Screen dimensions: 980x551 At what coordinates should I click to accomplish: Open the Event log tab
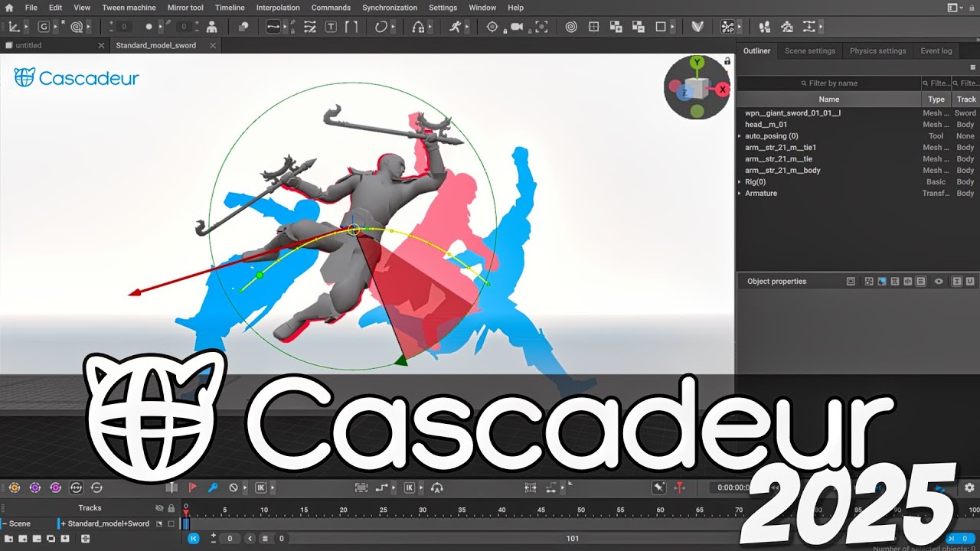pos(936,51)
